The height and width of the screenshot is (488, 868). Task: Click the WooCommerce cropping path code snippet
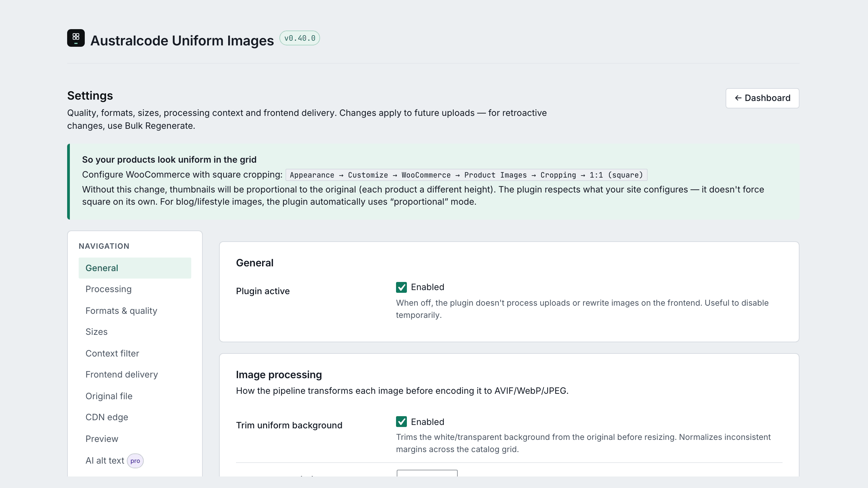point(466,175)
